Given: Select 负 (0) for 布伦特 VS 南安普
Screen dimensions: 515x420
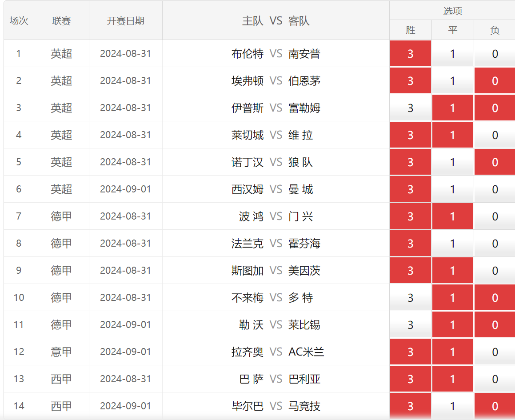Looking at the screenshot, I should [x=495, y=54].
